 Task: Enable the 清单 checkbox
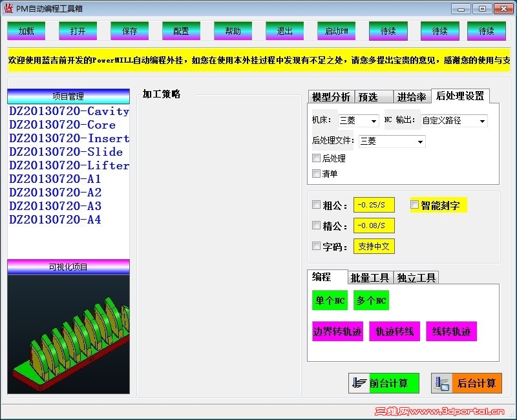[x=316, y=173]
